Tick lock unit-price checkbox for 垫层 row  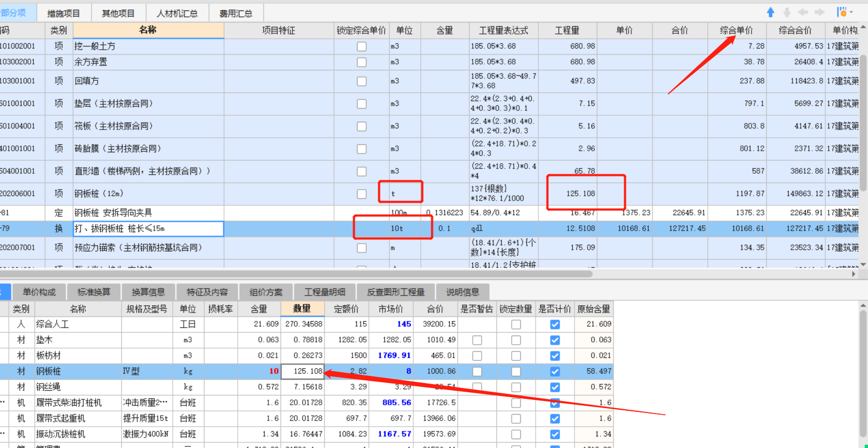pos(362,104)
